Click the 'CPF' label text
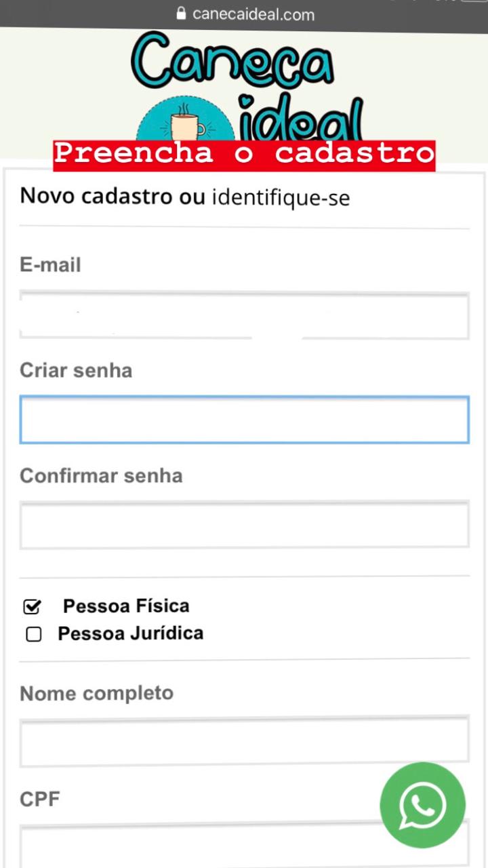Viewport: 488px width, 868px height. click(x=40, y=799)
